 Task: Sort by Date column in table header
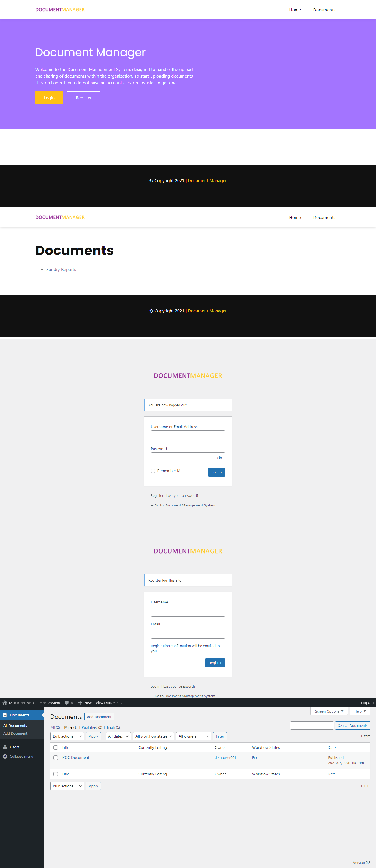click(331, 747)
